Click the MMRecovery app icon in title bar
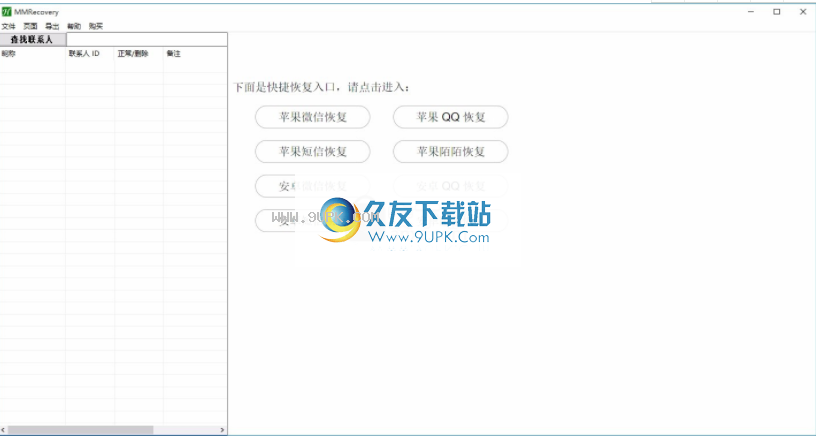This screenshot has width=816, height=440. pos(6,11)
